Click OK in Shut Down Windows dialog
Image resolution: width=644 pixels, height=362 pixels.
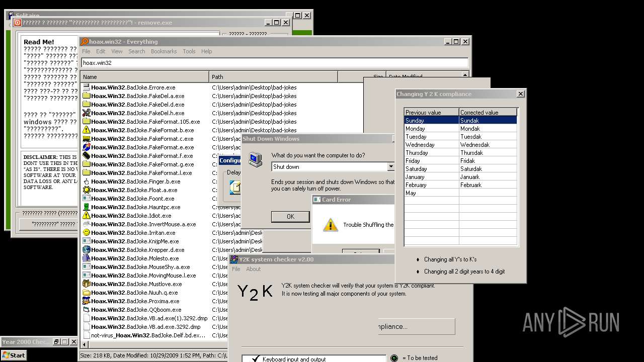click(290, 216)
